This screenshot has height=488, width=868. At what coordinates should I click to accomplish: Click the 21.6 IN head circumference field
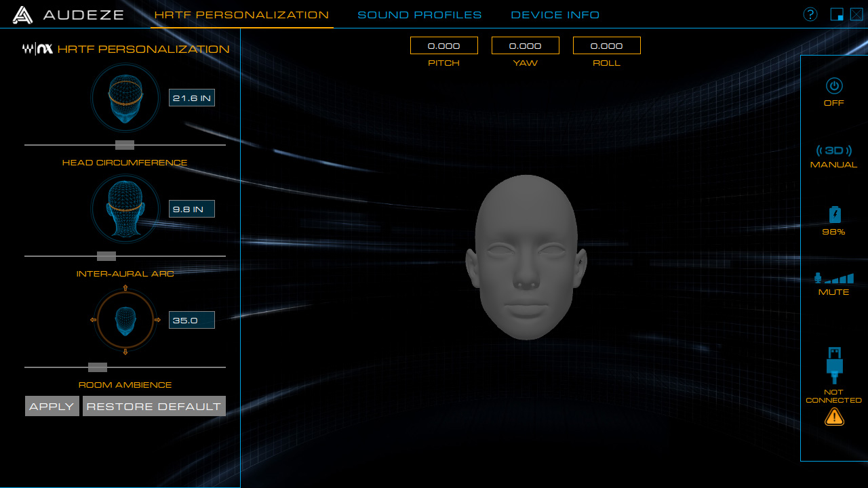click(192, 98)
